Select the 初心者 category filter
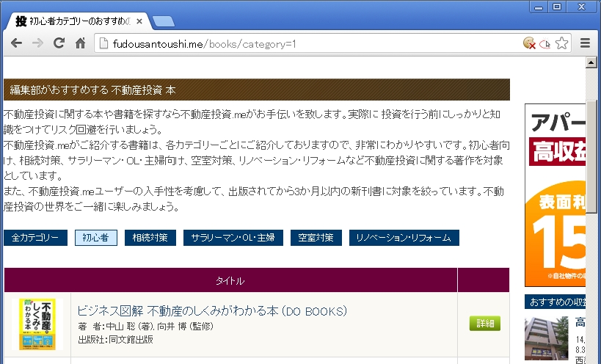This screenshot has width=601, height=364. tap(95, 238)
